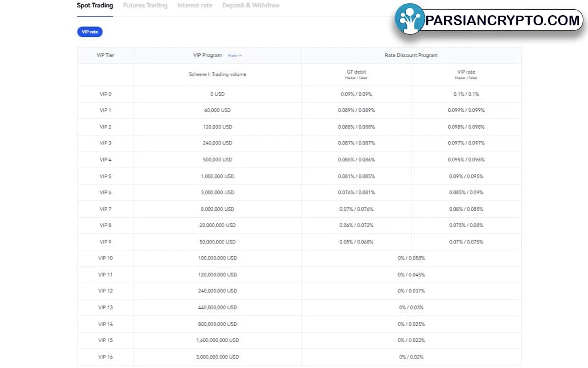Open the Spot Trading tab
The height and width of the screenshot is (368, 588).
[x=95, y=6]
